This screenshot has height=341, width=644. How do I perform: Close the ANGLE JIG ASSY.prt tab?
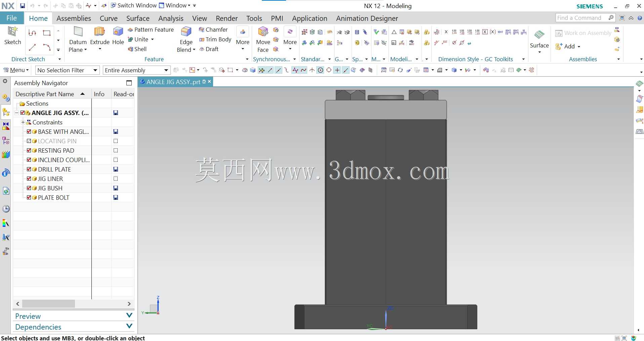click(x=209, y=81)
